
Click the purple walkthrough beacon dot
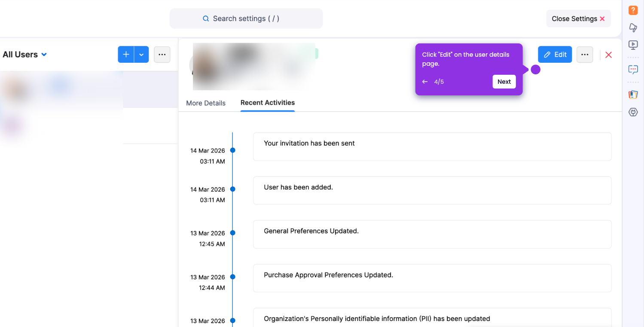(535, 69)
